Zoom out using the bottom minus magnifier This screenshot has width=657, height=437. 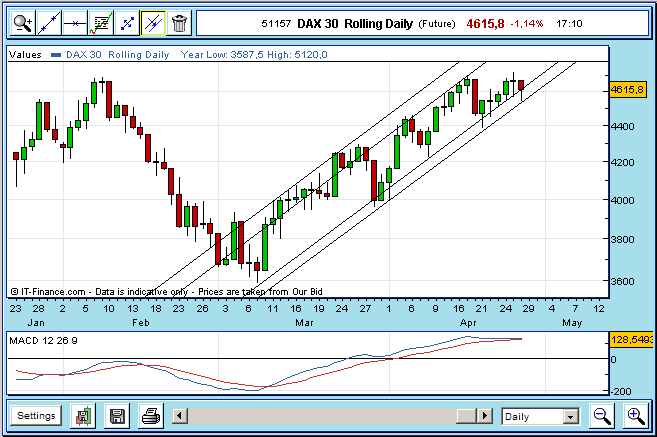tap(602, 415)
